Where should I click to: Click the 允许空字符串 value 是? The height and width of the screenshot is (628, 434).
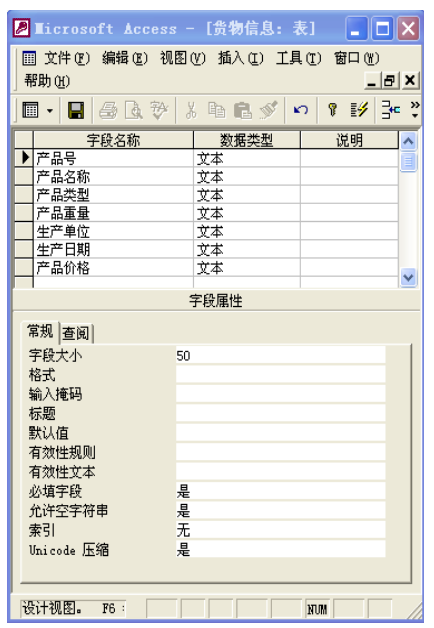[281, 510]
